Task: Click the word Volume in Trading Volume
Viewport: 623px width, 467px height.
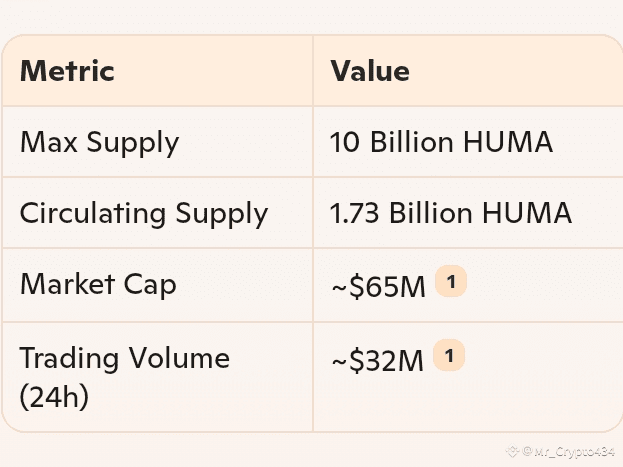Action: (x=179, y=358)
